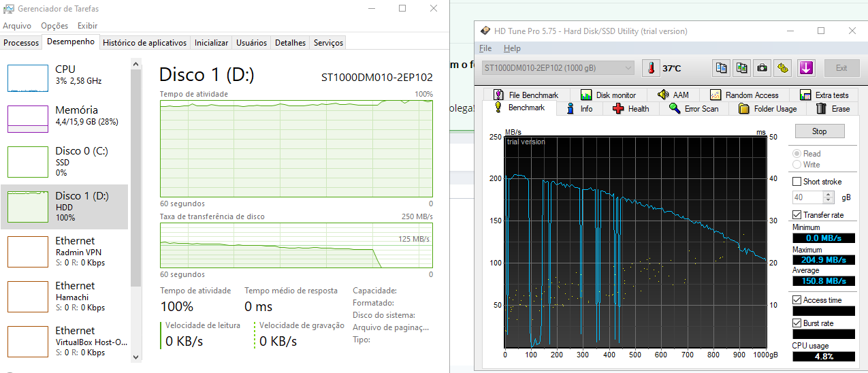
Task: Open the HD Tune options tools icon
Action: tap(783, 68)
